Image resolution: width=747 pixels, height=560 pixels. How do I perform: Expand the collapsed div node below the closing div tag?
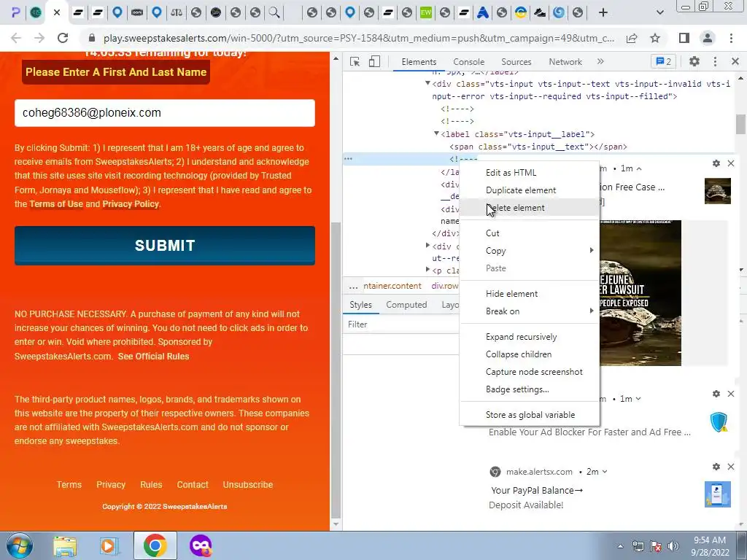coord(427,246)
